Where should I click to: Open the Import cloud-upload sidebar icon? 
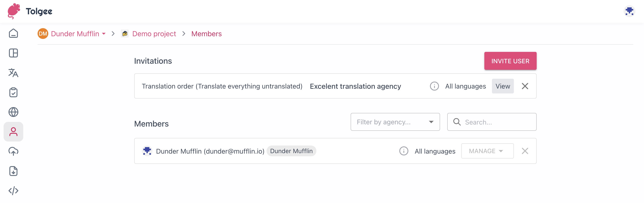coord(13,152)
